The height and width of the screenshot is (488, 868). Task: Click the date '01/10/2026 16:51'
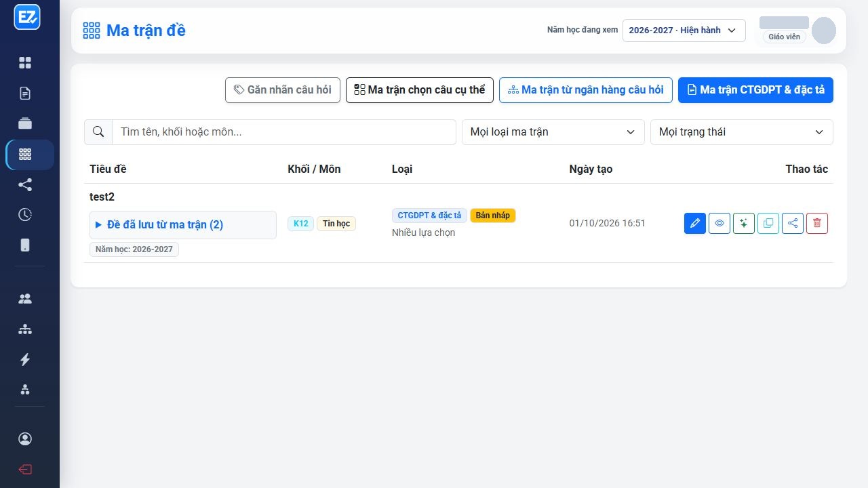point(608,223)
